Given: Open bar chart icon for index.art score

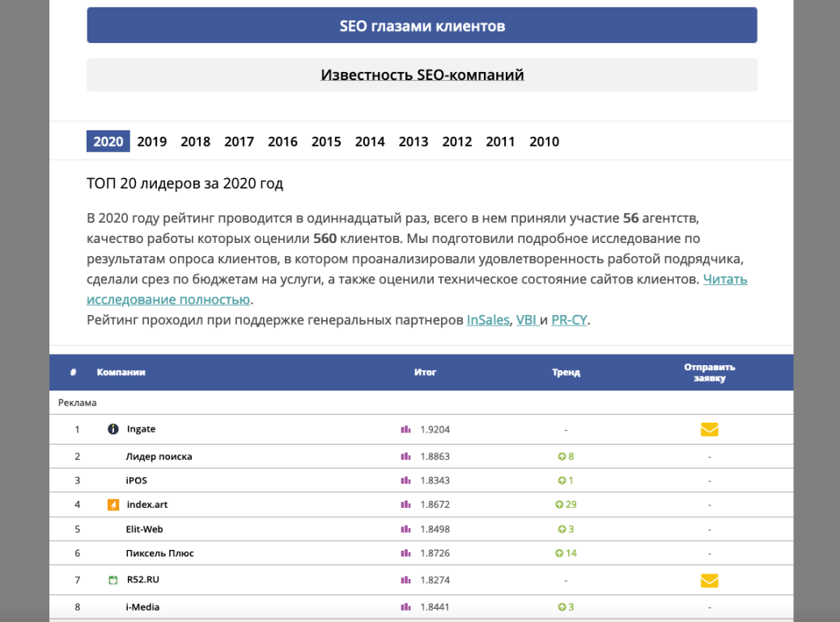Looking at the screenshot, I should (405, 505).
